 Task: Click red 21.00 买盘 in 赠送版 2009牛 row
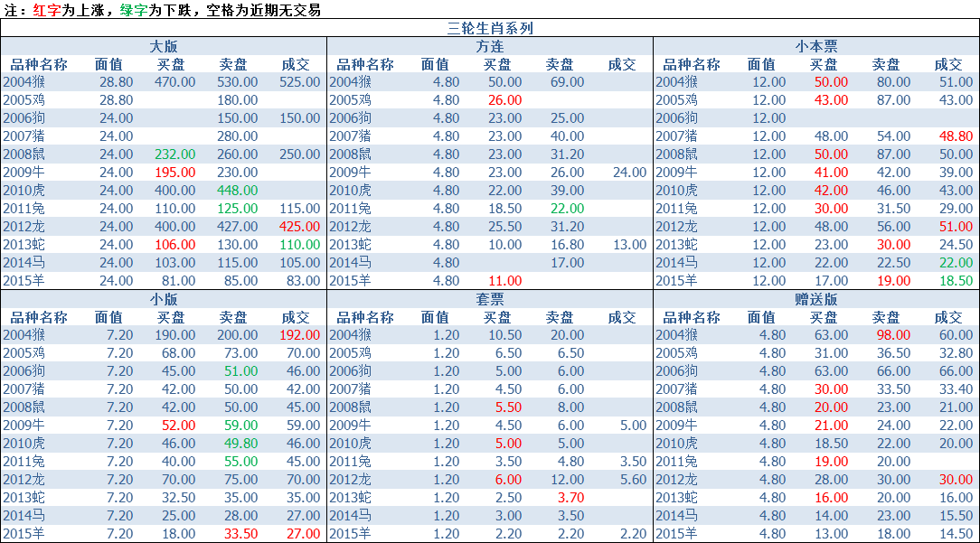(831, 426)
